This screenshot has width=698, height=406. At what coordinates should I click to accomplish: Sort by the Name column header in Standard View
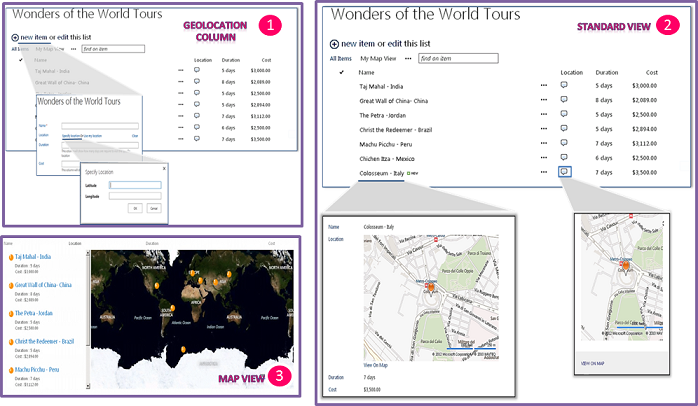click(x=366, y=72)
